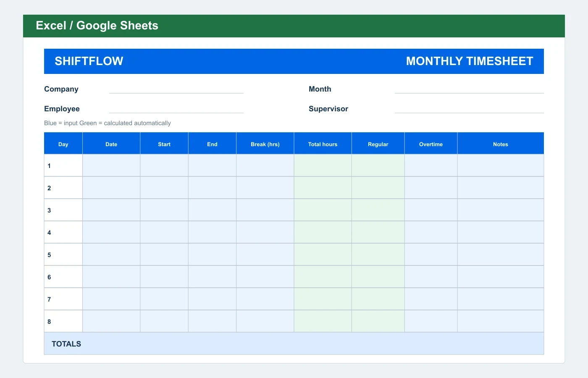Select the Break (hrs) column header

pyautogui.click(x=265, y=144)
